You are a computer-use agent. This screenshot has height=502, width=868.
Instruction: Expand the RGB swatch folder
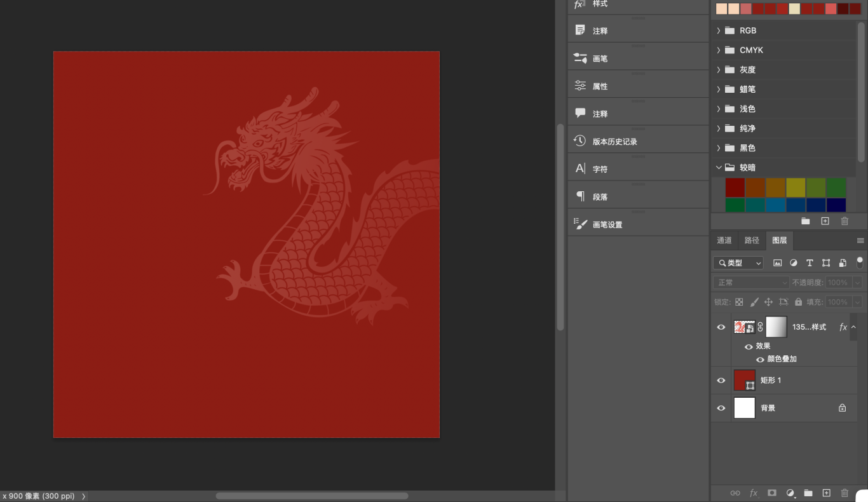tap(719, 31)
